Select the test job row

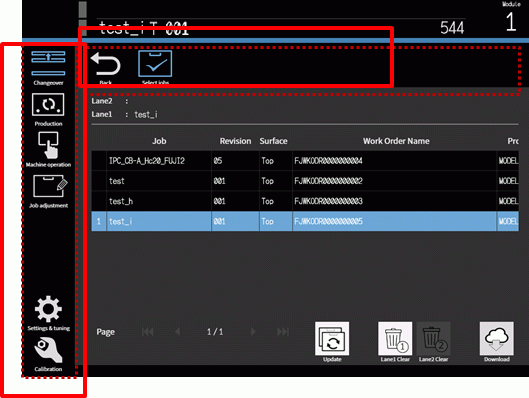point(305,181)
